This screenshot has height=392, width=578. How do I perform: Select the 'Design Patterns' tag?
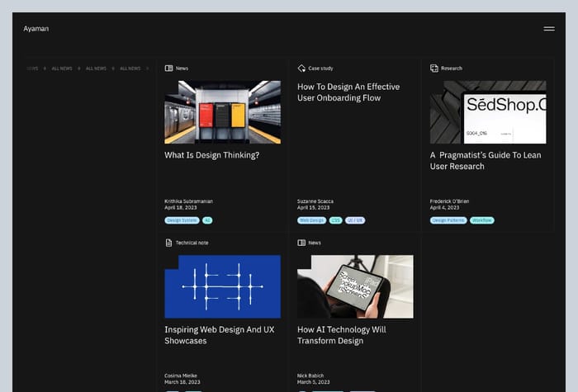(x=448, y=220)
